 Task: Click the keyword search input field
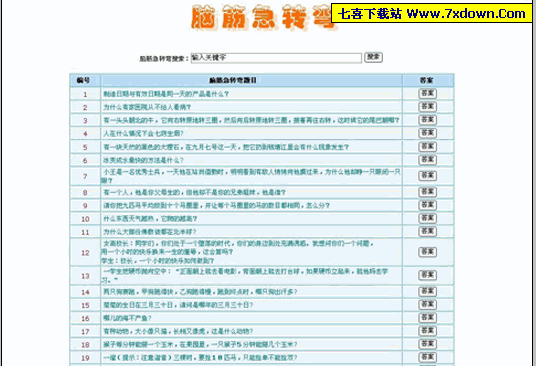click(276, 58)
